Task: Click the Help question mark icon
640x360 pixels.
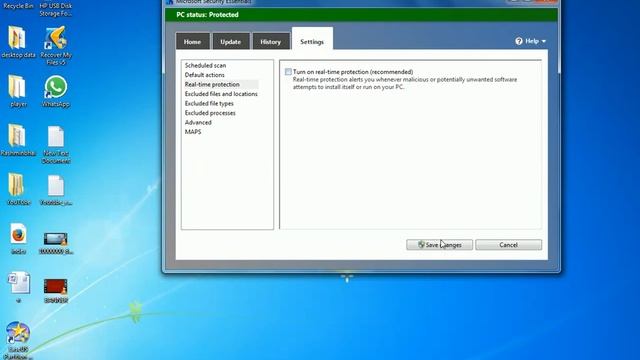Action: pos(519,41)
